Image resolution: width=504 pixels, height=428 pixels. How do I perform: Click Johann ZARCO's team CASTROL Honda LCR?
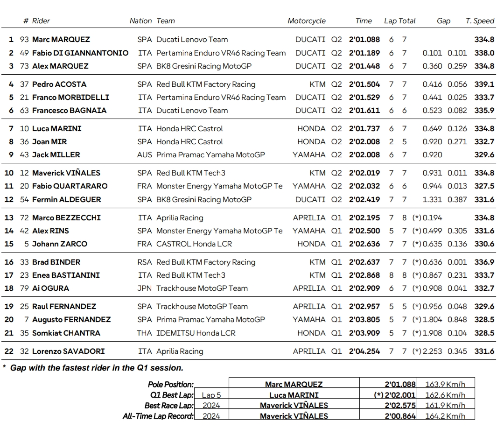pos(194,244)
